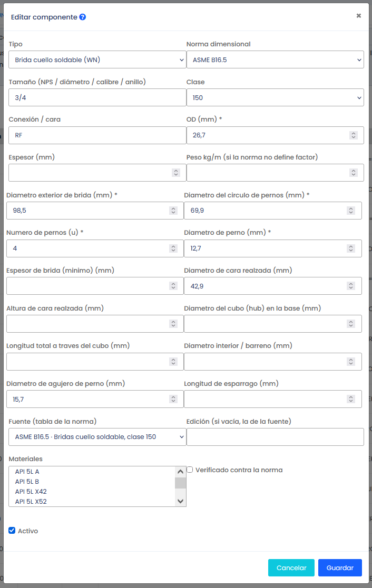This screenshot has width=372, height=588.
Task: Click the help icon beside Editar componente
Action: [83, 17]
